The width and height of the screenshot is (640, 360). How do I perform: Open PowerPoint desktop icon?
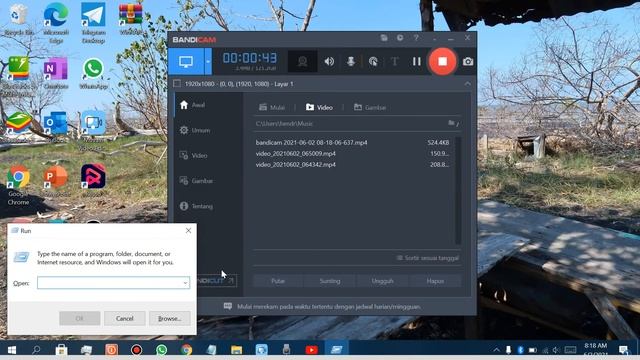coord(56,181)
